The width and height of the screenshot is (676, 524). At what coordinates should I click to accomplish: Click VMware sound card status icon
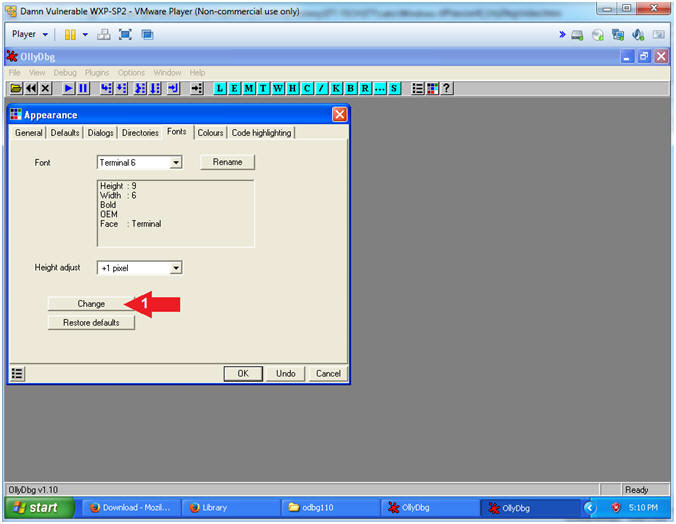(x=638, y=35)
